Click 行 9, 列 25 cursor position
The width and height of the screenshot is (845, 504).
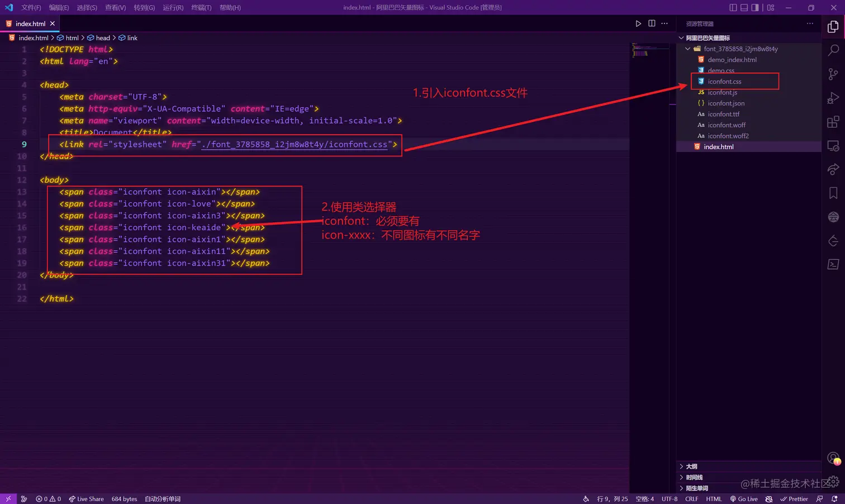(x=613, y=499)
